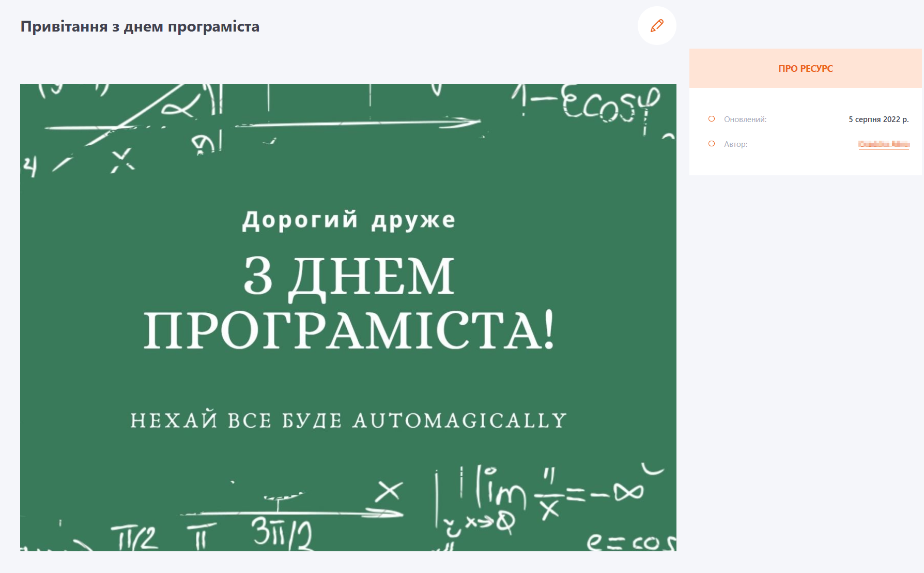
Task: Click the page title 'Привітання з днем програміста'
Action: (x=140, y=26)
